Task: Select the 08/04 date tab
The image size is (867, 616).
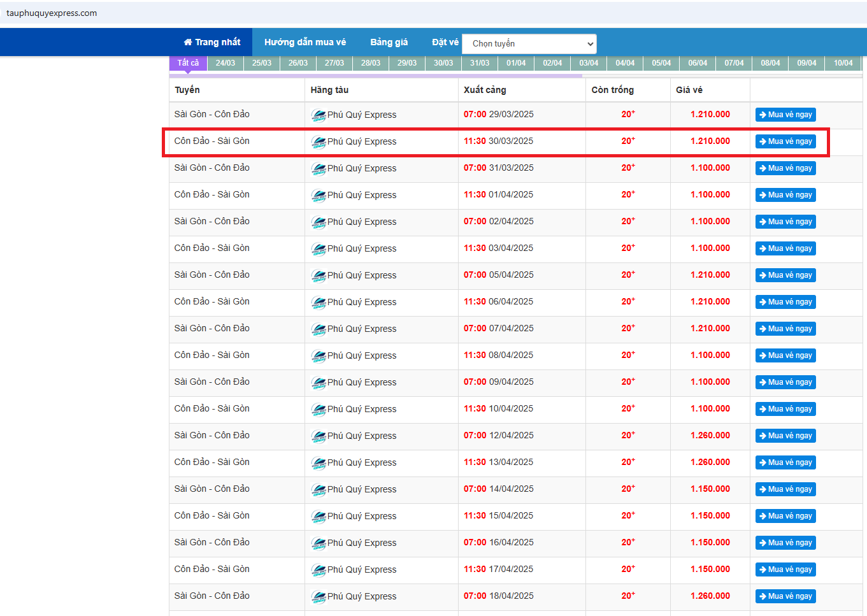Action: (770, 63)
